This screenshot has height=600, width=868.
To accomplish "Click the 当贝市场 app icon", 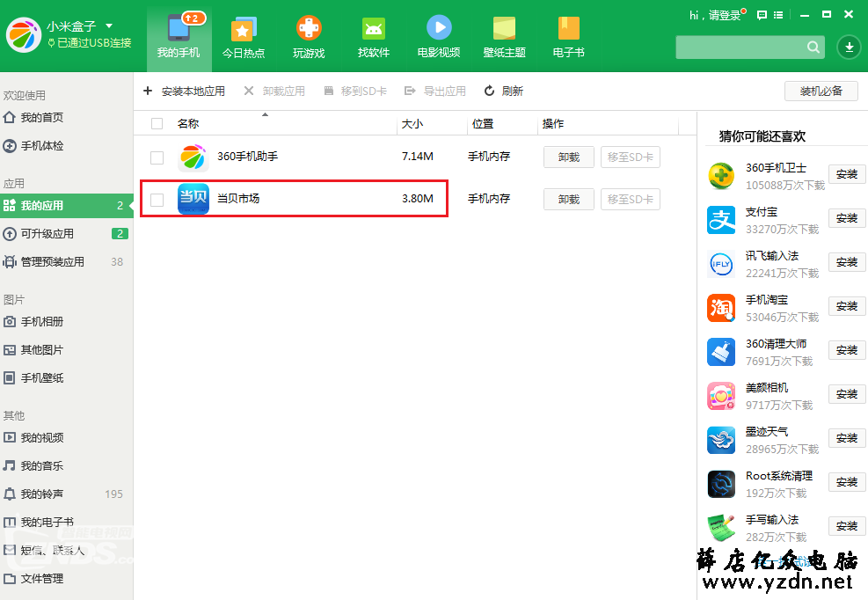I will [x=193, y=198].
